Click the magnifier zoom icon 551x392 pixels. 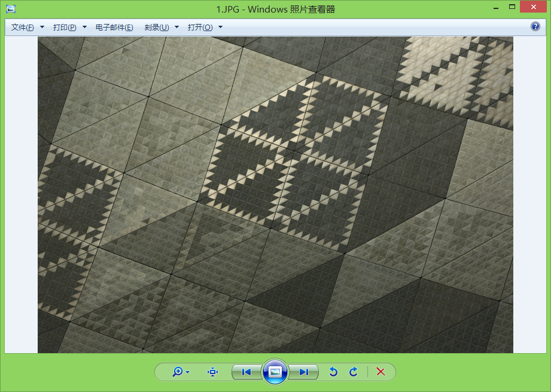coord(177,372)
